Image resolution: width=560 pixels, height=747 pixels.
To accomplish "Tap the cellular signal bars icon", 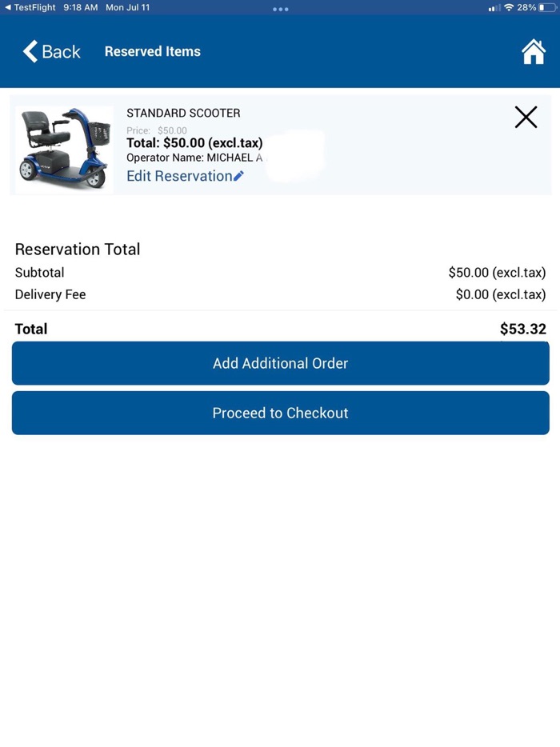I will coord(494,7).
